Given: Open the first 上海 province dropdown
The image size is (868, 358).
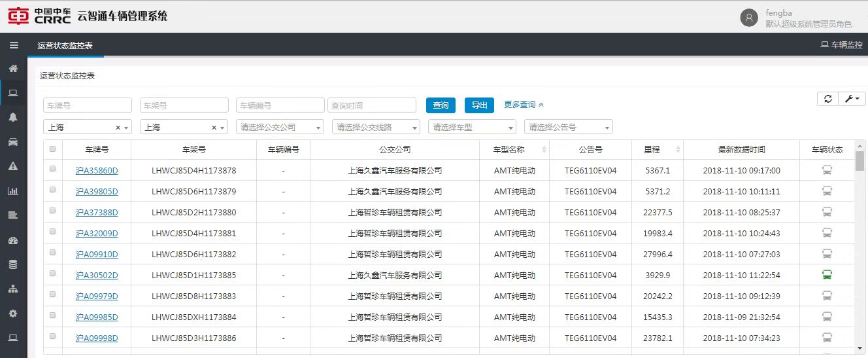Looking at the screenshot, I should tap(88, 127).
